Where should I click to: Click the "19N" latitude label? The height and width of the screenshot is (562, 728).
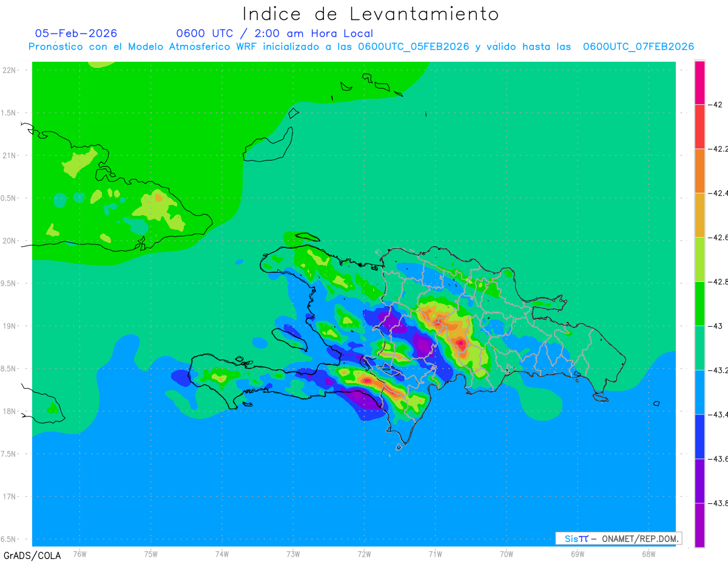pyautogui.click(x=10, y=326)
